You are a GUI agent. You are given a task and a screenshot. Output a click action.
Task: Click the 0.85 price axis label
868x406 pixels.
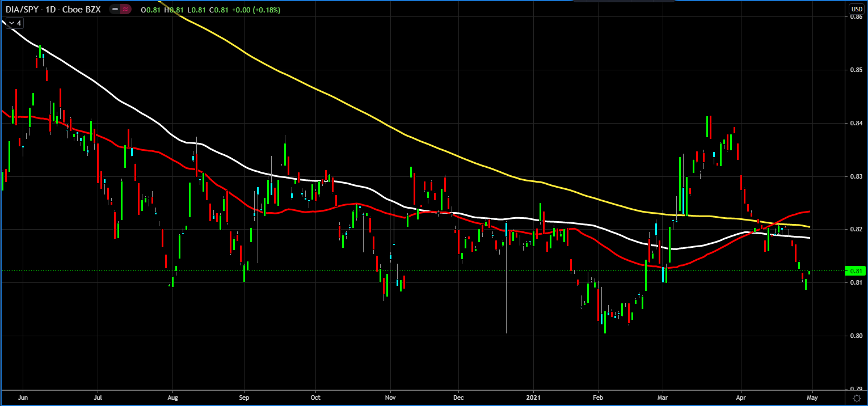coord(857,70)
